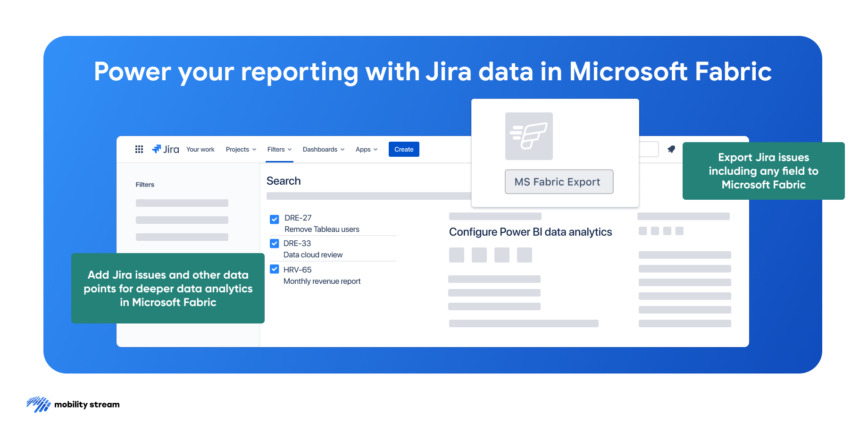The image size is (868, 425).
Task: Click the tag icon near the search field
Action: [x=671, y=149]
